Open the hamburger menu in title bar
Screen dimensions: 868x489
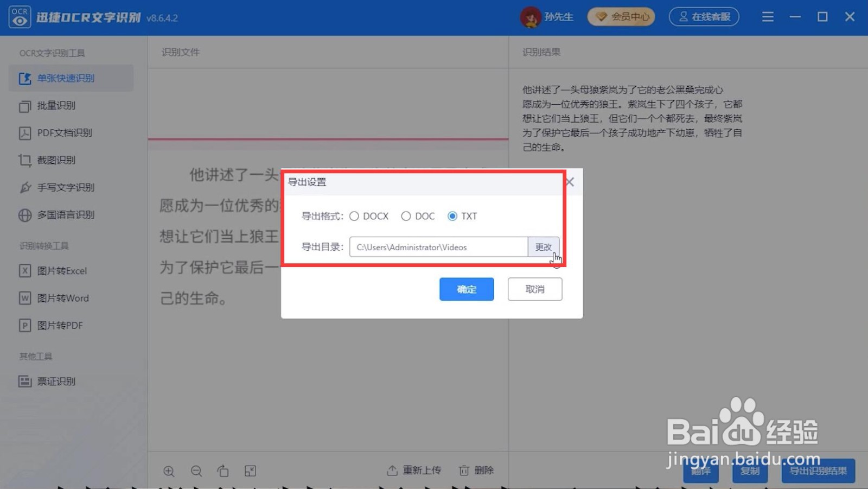click(x=767, y=17)
